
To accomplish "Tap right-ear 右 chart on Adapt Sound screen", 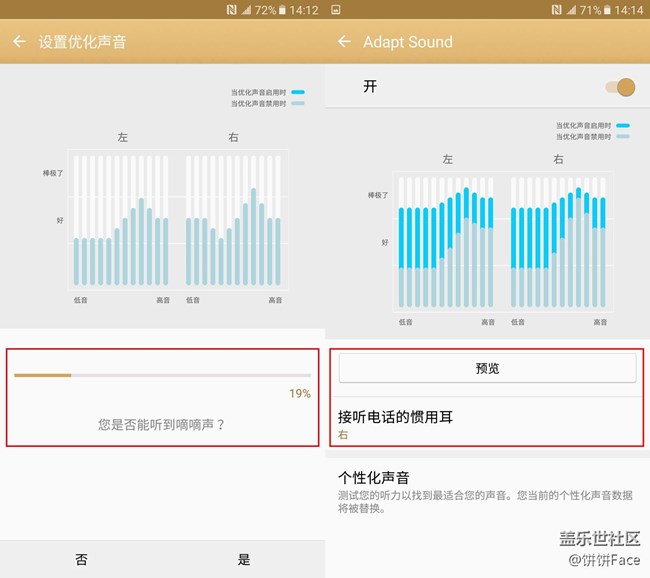I will (558, 241).
